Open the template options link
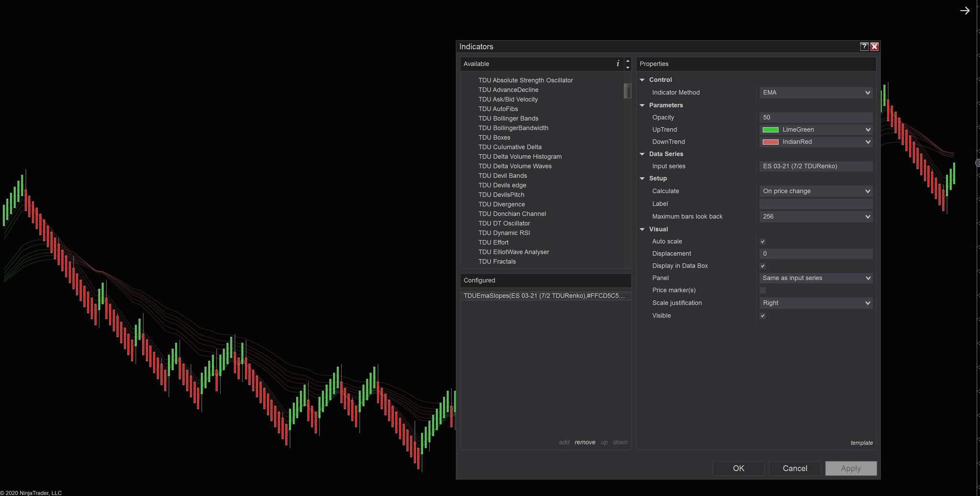Image resolution: width=980 pixels, height=496 pixels. click(862, 442)
